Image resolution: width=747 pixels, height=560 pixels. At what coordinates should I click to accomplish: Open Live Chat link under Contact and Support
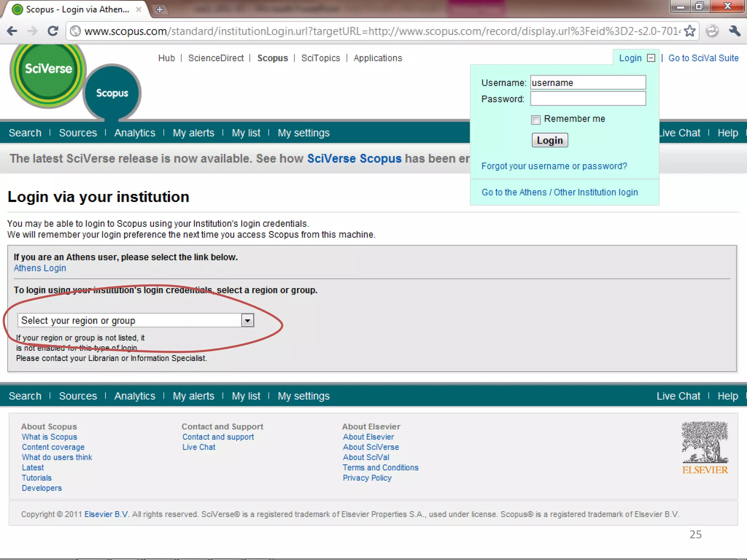[x=199, y=447]
